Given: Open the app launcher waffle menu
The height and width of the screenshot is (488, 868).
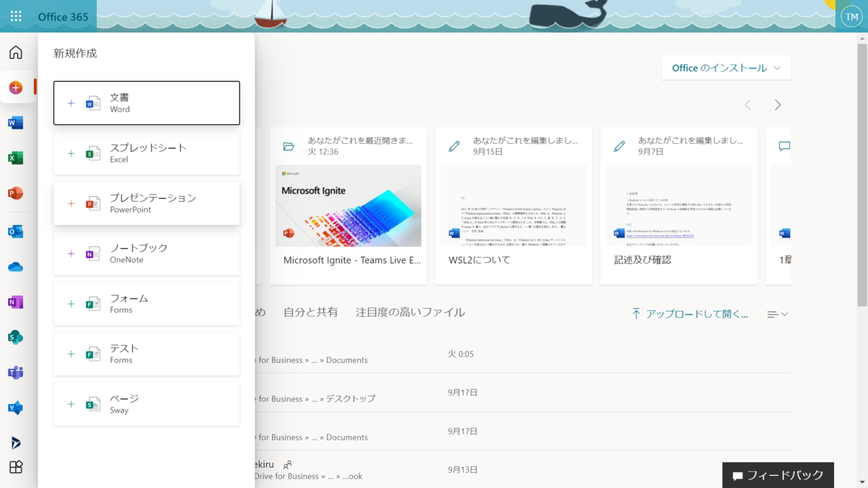Looking at the screenshot, I should tap(16, 16).
